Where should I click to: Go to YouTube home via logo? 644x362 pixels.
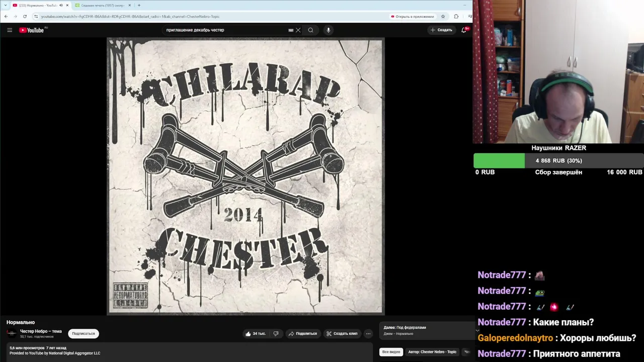(x=32, y=30)
